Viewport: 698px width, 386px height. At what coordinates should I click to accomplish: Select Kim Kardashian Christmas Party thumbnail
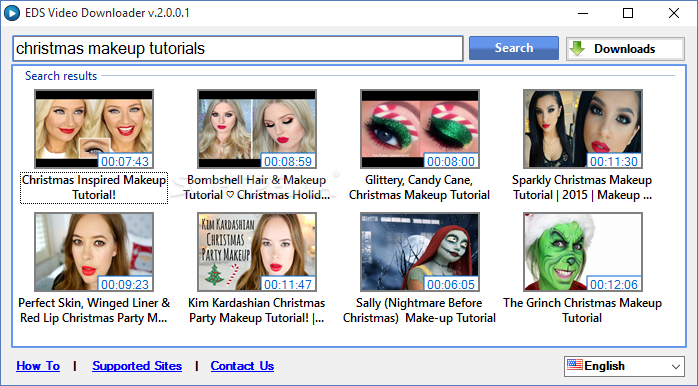(x=257, y=252)
